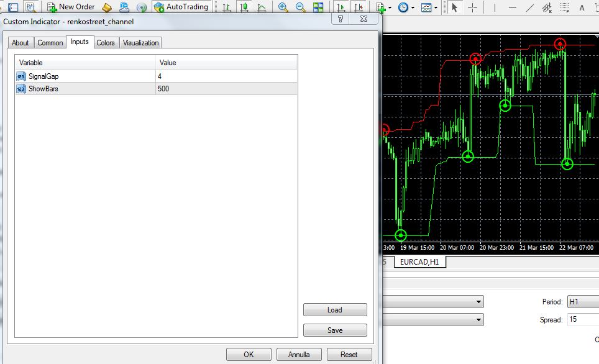Select the EURCAD,H1 chart tab
This screenshot has width=599, height=364.
[x=419, y=262]
